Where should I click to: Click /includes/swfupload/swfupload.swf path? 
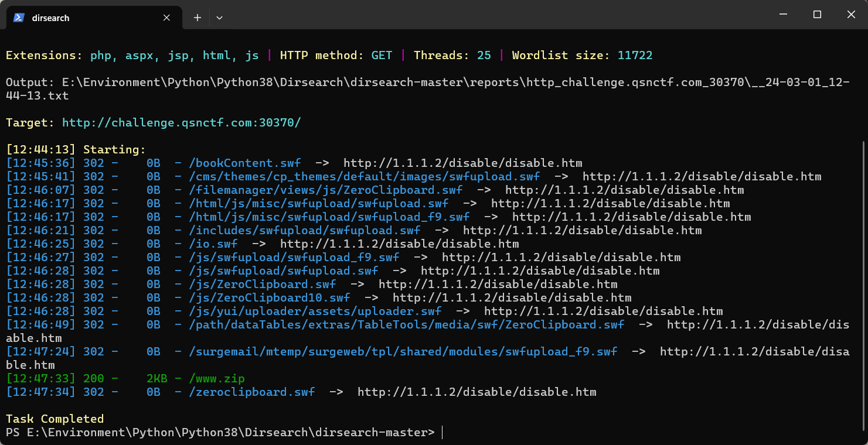[305, 230]
